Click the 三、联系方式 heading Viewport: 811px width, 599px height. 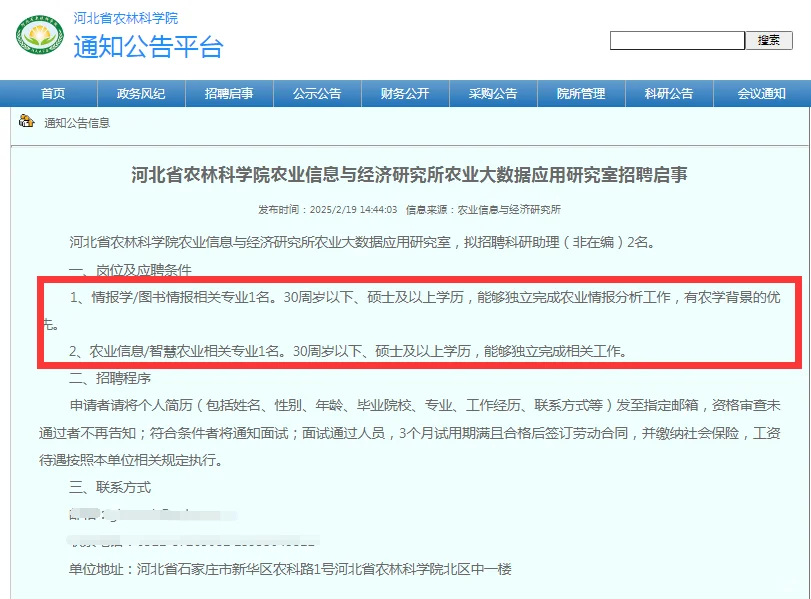(110, 487)
